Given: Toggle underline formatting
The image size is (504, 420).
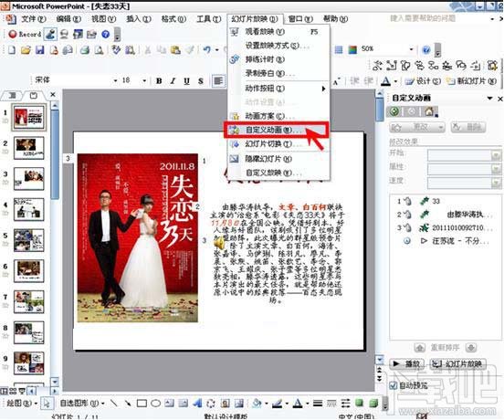Looking at the screenshot, I should (x=187, y=81).
